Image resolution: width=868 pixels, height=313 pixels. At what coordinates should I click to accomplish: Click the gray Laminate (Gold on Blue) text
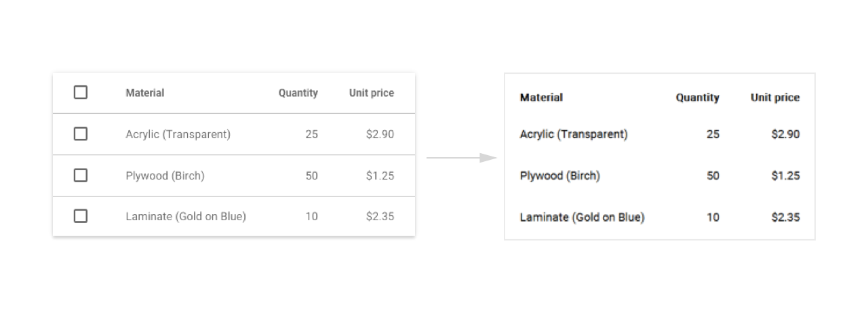pyautogui.click(x=186, y=217)
